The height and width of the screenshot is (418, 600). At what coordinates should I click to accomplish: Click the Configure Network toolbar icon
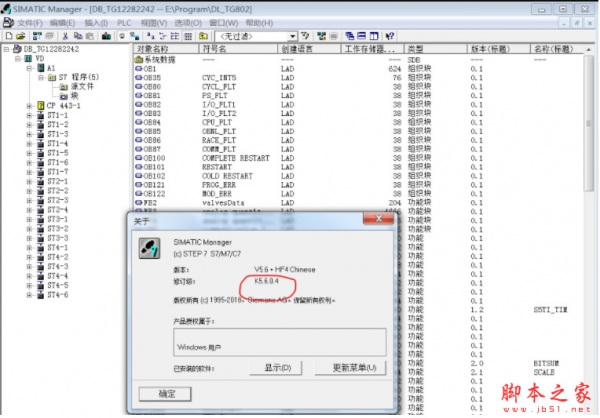pyautogui.click(x=321, y=36)
